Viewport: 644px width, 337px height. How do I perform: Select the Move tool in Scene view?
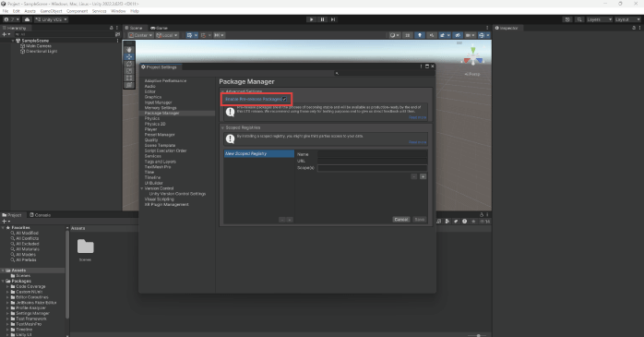(x=129, y=56)
